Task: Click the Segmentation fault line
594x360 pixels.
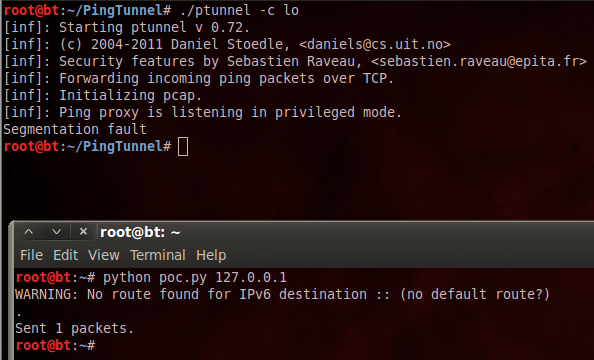Action: pos(75,129)
